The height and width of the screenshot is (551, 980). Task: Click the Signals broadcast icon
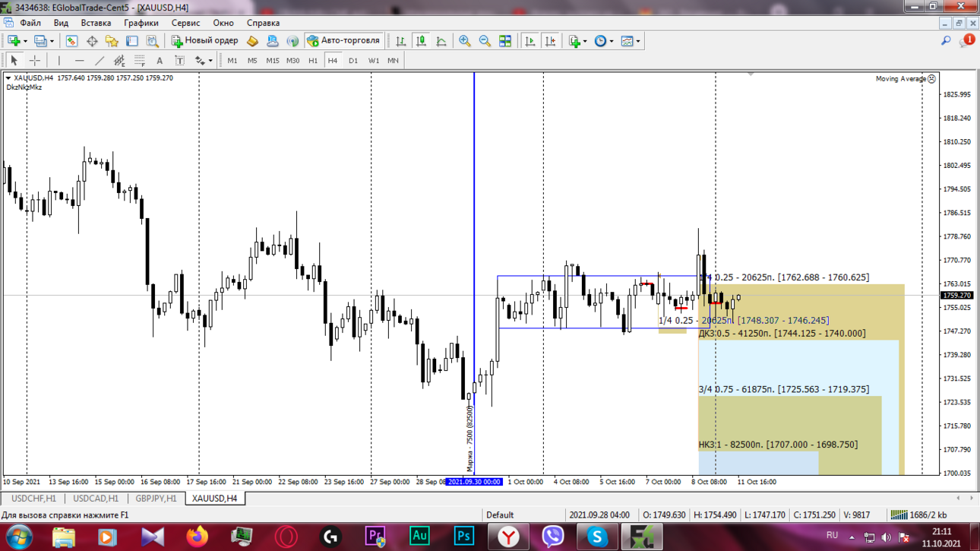[292, 41]
